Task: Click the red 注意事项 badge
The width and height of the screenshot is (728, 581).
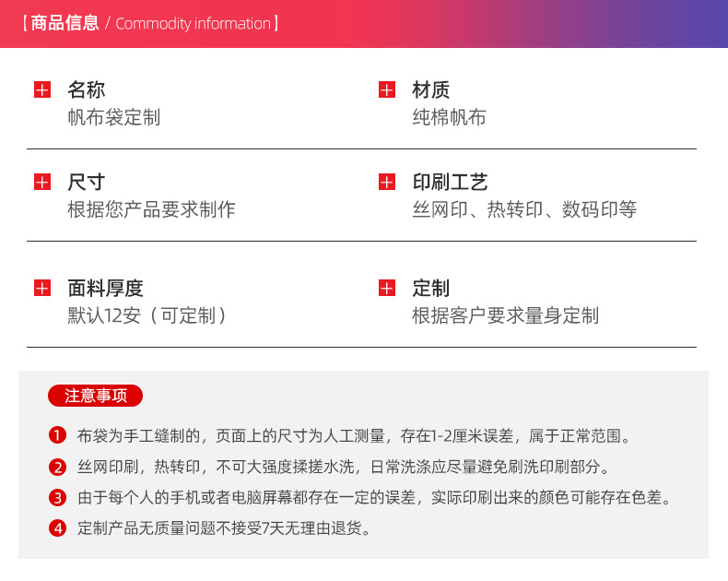Action: [x=95, y=396]
